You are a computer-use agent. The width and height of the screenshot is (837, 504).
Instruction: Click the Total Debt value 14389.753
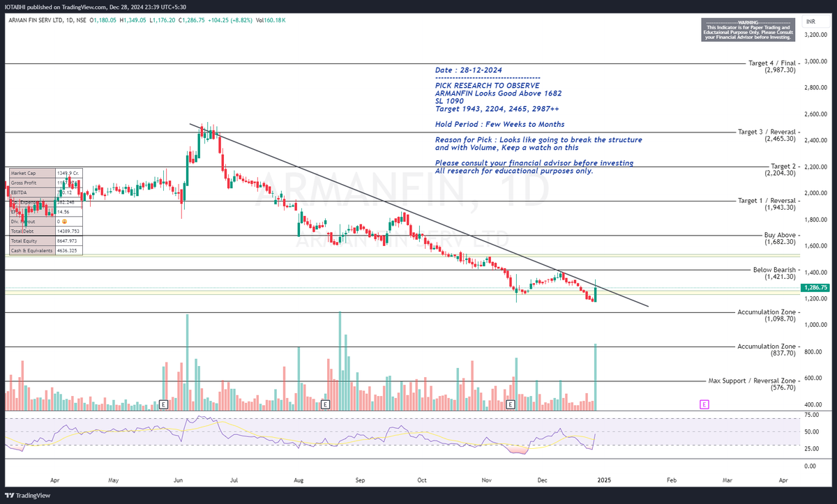tap(68, 231)
